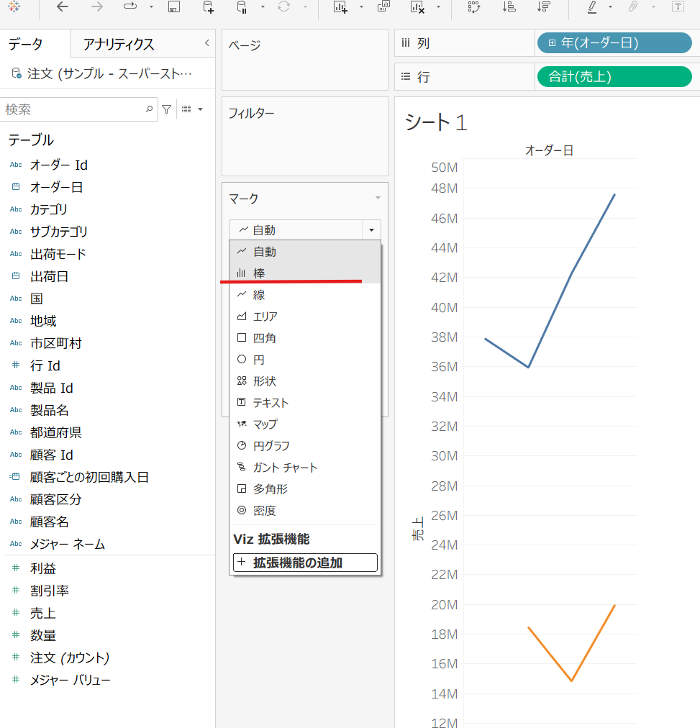This screenshot has width=700, height=728.
Task: Collapse the side pane with the chevron
Action: 207,43
